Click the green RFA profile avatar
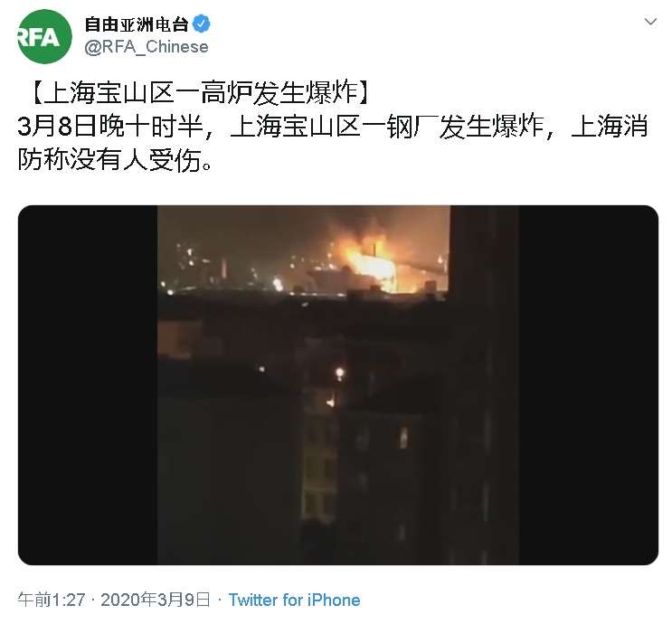Screen dimensions: 672x624 [44, 36]
